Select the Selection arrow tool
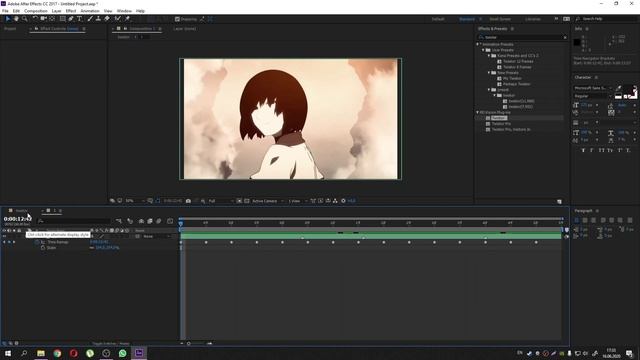 click(8, 19)
